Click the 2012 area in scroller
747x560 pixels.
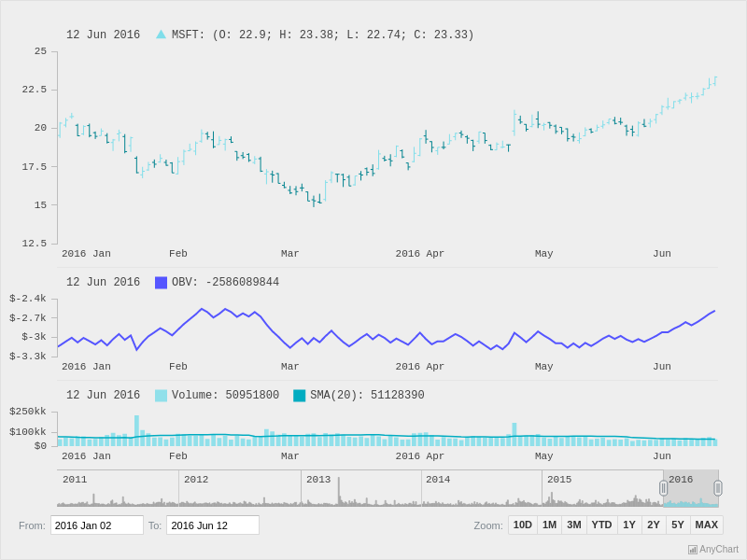coord(240,488)
